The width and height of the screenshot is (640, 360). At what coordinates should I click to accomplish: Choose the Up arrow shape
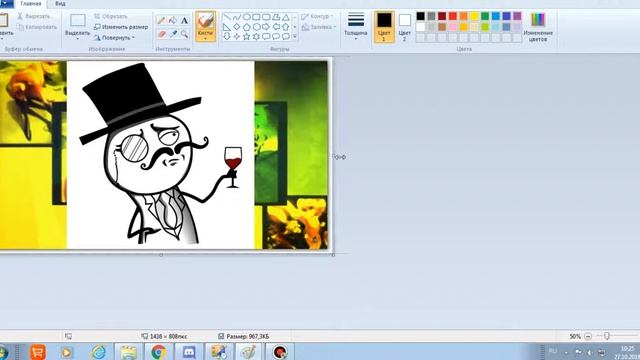point(286,27)
